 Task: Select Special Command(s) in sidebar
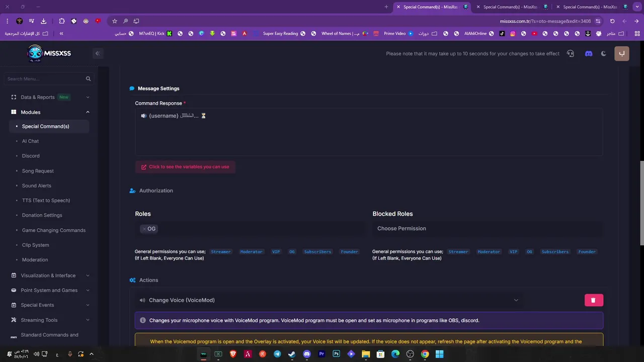click(x=49, y=126)
